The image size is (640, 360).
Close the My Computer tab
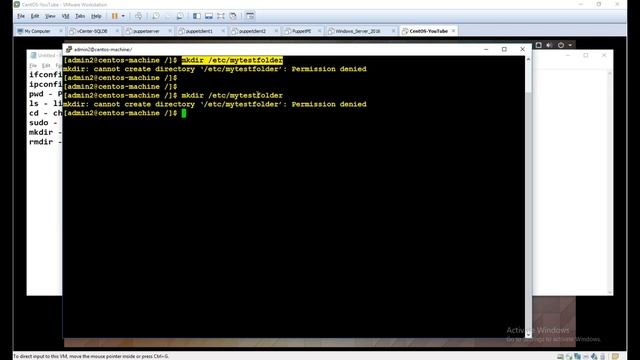[x=61, y=31]
